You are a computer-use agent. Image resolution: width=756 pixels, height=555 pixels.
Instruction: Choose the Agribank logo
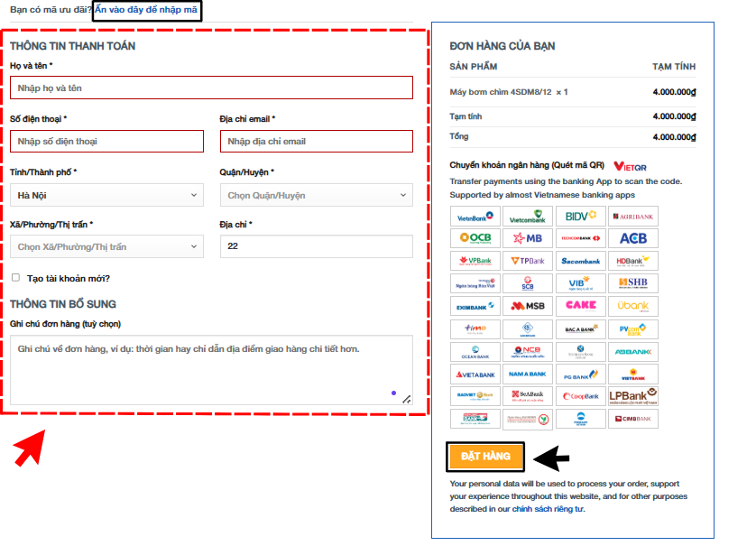(632, 217)
